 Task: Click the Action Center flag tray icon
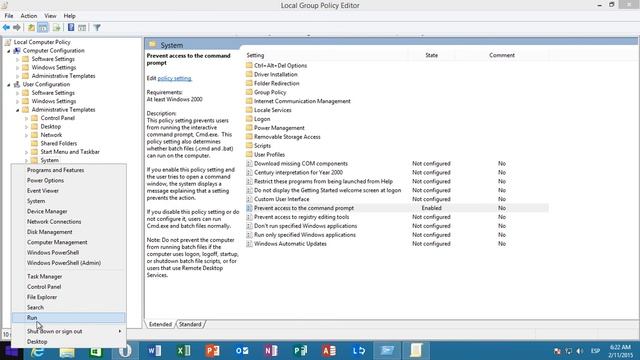pyautogui.click(x=557, y=351)
